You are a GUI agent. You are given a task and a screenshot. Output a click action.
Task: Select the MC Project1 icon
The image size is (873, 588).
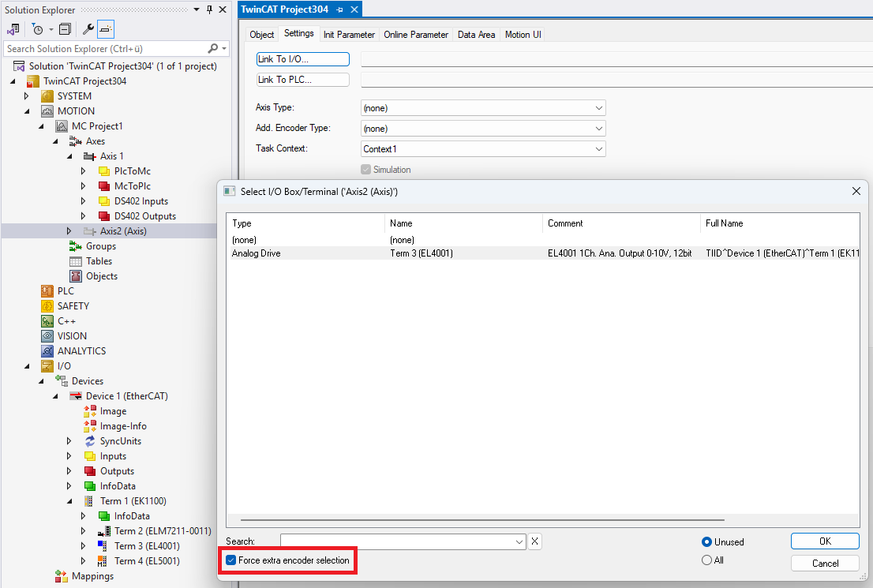(62, 125)
